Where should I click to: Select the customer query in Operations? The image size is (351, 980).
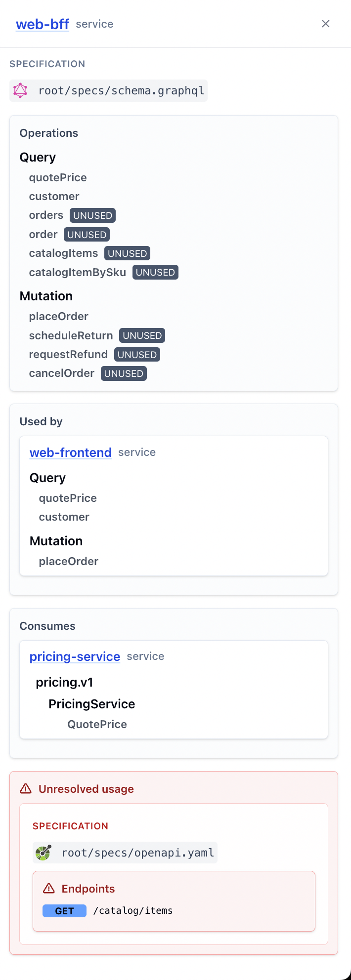[x=54, y=196]
